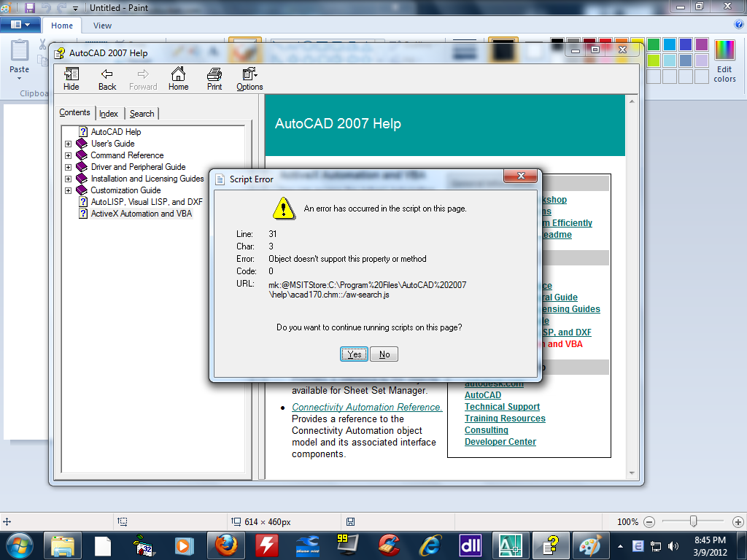Click the network icon in system tray
747x560 pixels.
click(x=656, y=546)
